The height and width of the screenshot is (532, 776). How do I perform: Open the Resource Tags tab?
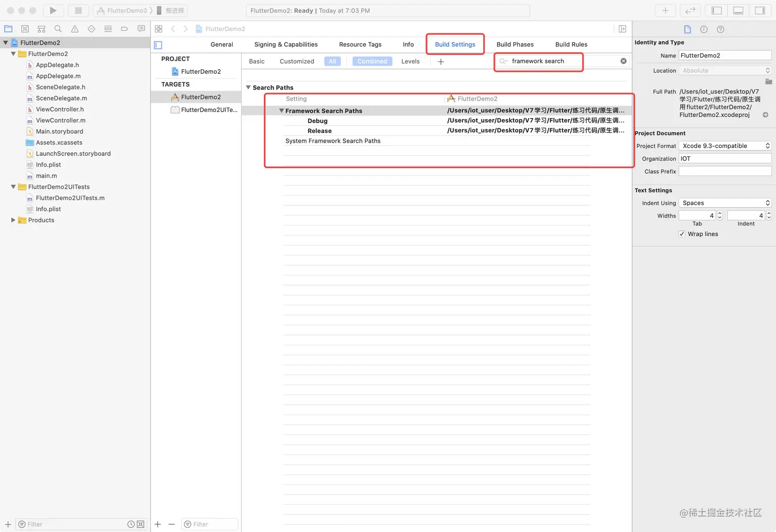[x=360, y=45]
